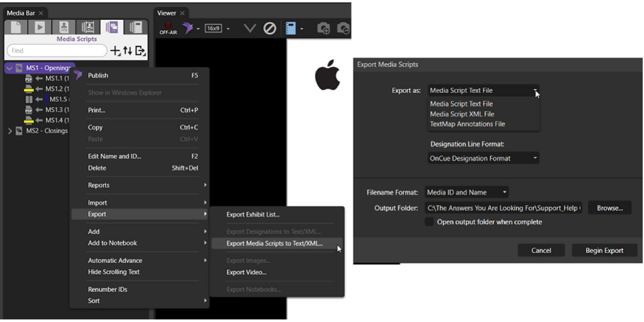This screenshot has width=644, height=322.
Task: Select the Witnesses tab icon
Action: (64, 27)
